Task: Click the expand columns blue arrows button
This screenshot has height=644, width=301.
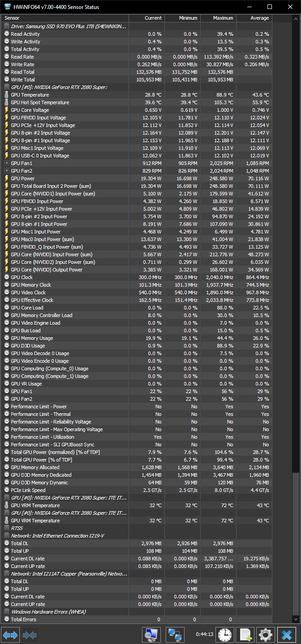Action: (10, 635)
